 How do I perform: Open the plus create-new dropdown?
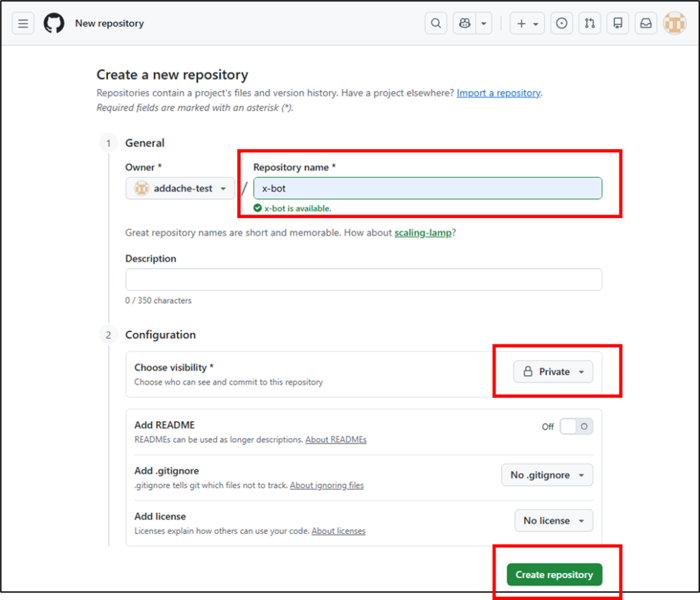[x=527, y=23]
